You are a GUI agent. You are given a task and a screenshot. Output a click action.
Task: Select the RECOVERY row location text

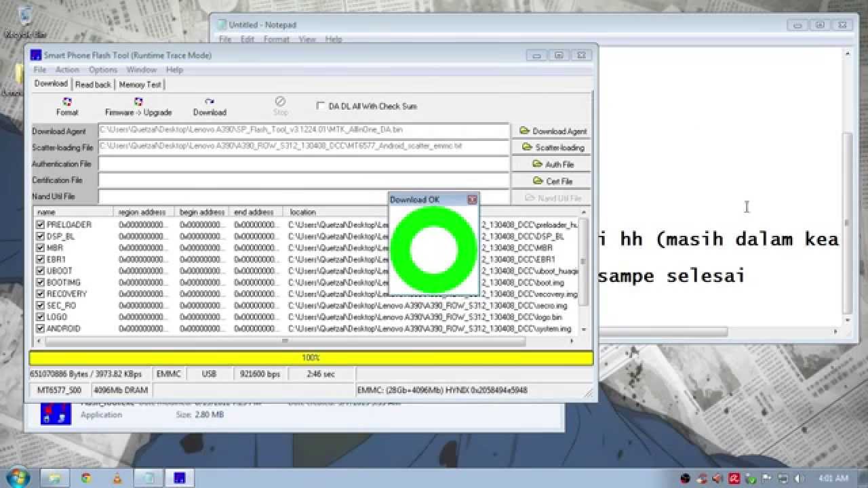(x=433, y=294)
